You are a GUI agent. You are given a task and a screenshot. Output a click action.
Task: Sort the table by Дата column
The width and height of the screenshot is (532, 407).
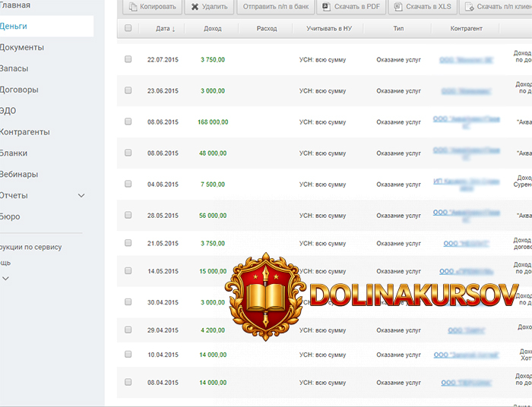165,28
